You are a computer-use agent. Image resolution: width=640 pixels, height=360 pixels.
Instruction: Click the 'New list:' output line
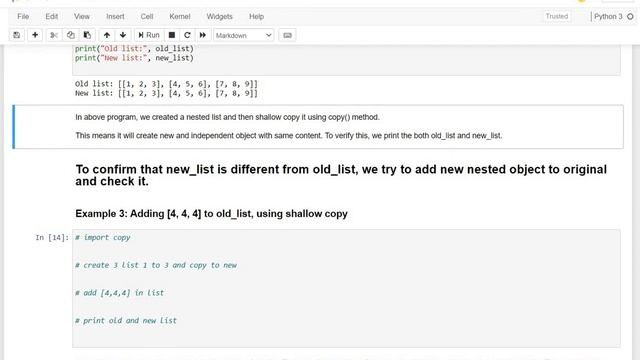[x=166, y=93]
